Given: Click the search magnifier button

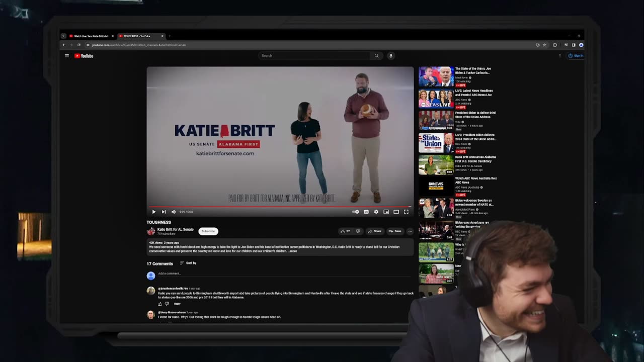Looking at the screenshot, I should pos(376,56).
